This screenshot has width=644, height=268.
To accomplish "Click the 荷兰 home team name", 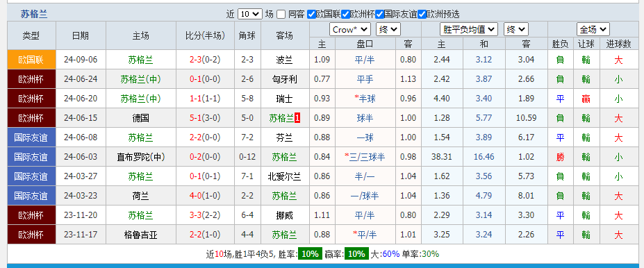I will click(141, 196).
